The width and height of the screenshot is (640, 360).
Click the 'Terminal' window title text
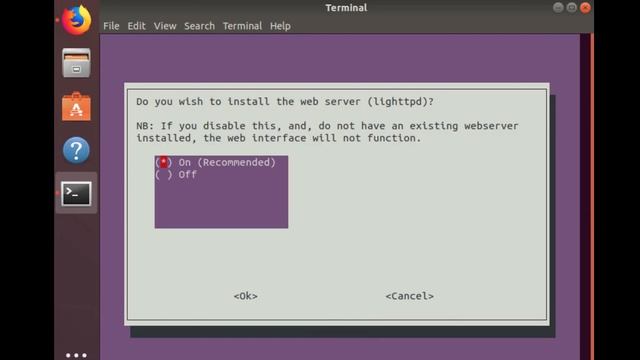pos(346,8)
